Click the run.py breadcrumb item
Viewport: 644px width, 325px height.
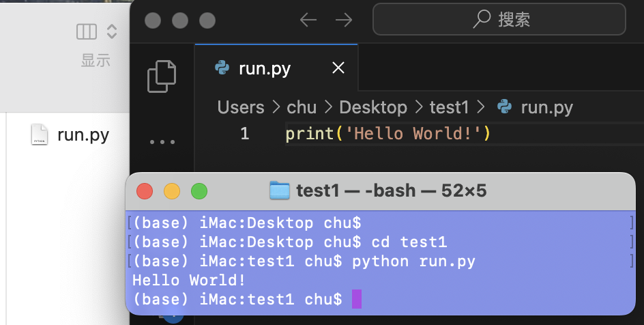pos(546,107)
